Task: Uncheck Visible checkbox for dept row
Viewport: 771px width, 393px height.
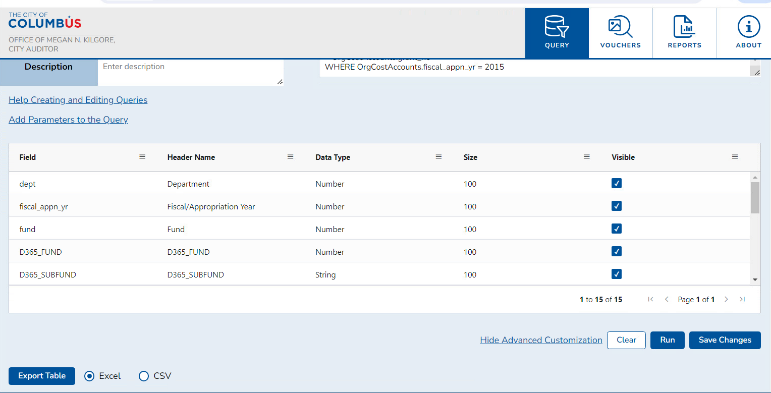Action: [617, 183]
